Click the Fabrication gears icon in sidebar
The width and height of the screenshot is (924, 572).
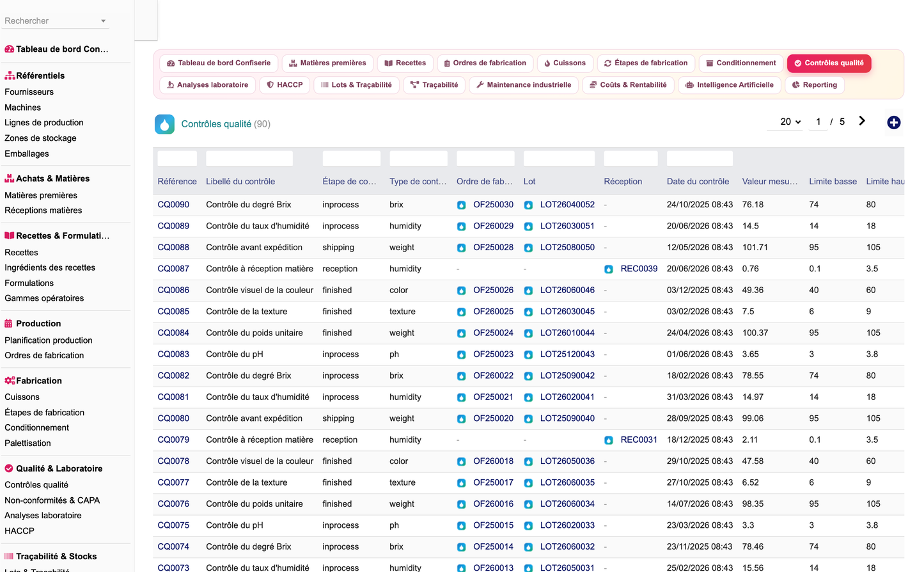click(10, 381)
